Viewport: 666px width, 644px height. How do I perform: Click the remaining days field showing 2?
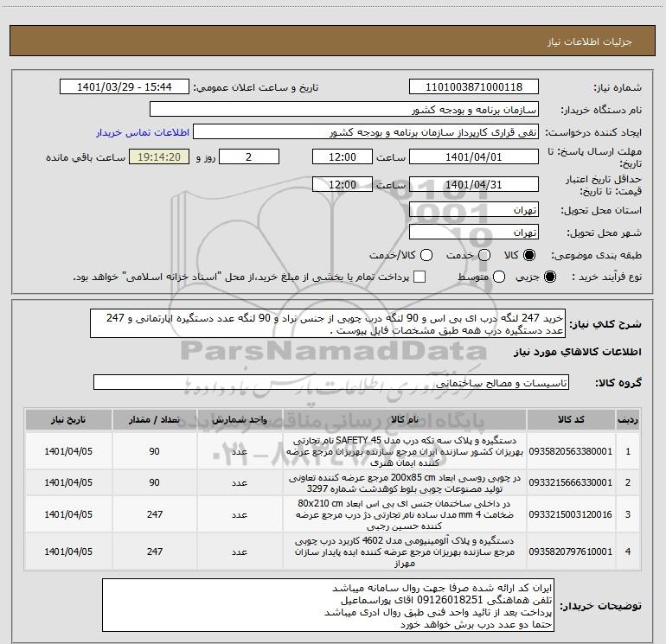[249, 157]
